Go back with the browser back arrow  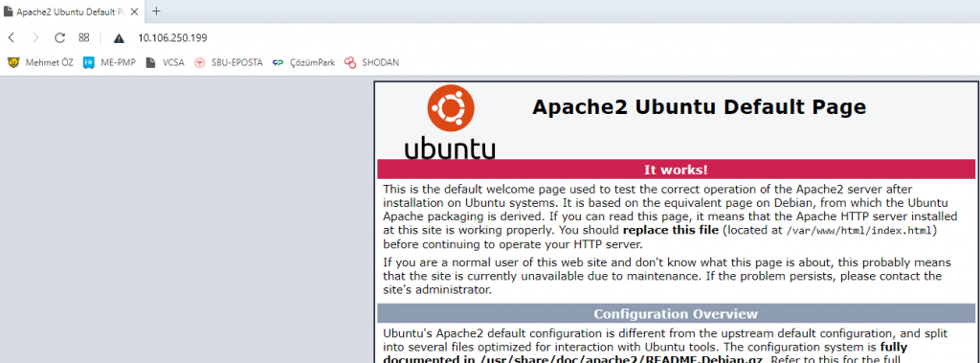(11, 37)
